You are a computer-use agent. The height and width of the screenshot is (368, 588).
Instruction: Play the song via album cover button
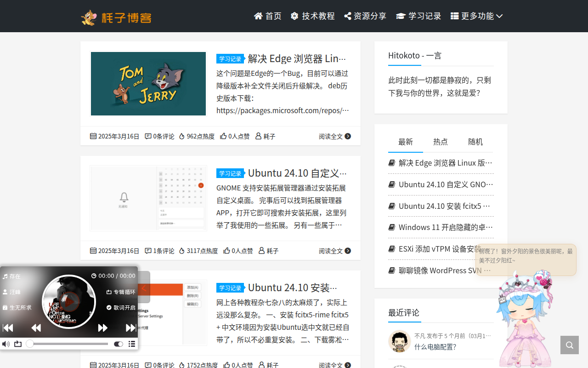coord(69,302)
